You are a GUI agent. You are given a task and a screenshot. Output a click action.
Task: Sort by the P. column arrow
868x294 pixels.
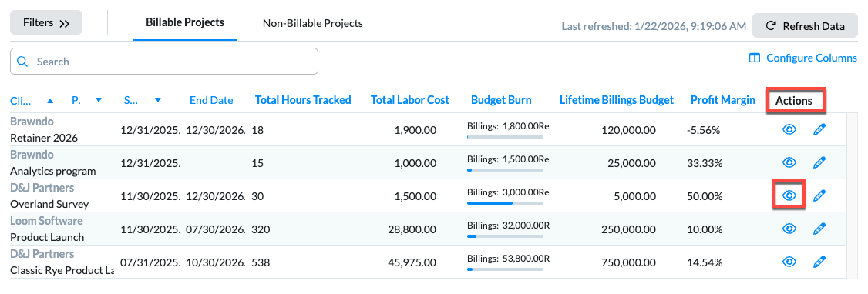[99, 100]
